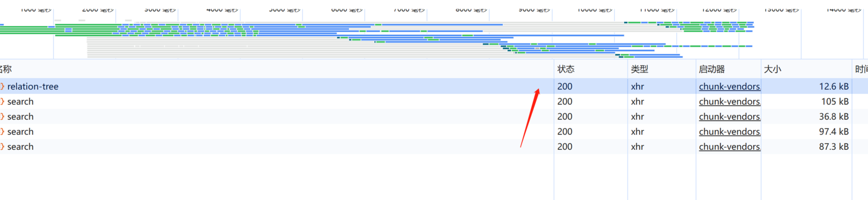Viewport: 868px width, 200px height.
Task: Open the chunk-vendors link on the 36.8 kB row
Action: click(x=729, y=117)
